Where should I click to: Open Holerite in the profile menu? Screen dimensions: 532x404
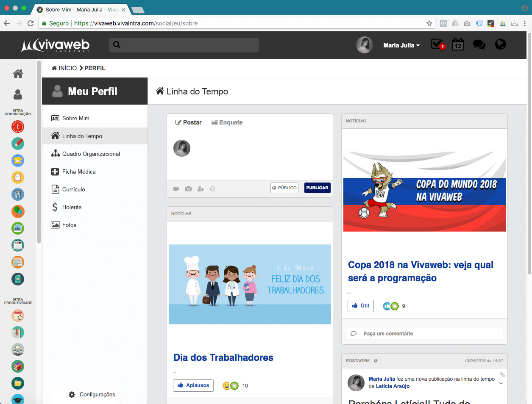click(x=72, y=207)
